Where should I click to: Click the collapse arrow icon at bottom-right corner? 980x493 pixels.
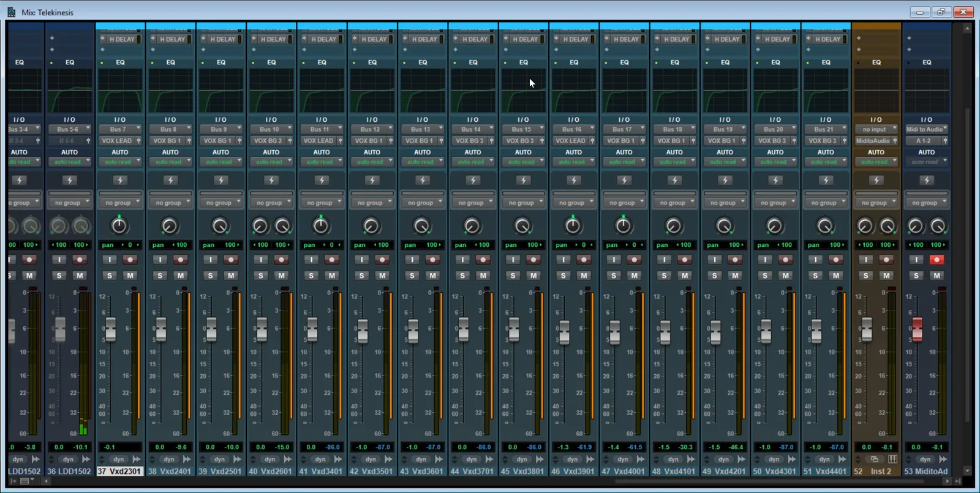tap(958, 481)
